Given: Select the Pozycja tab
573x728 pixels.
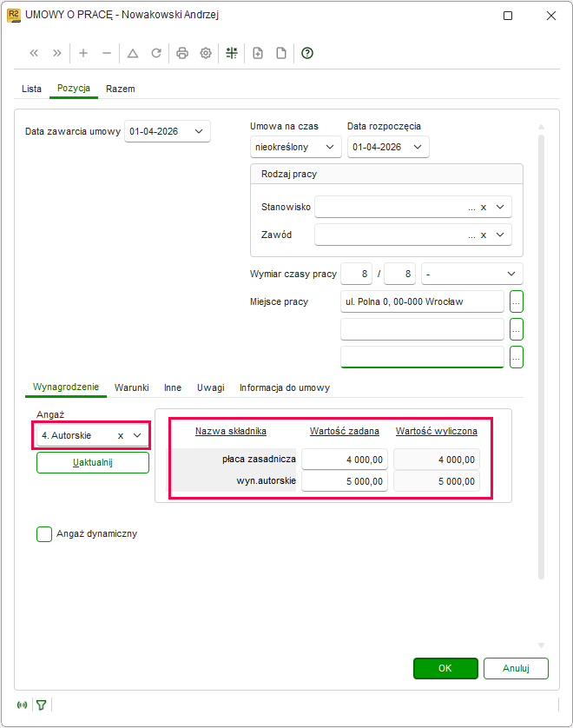Looking at the screenshot, I should [73, 89].
